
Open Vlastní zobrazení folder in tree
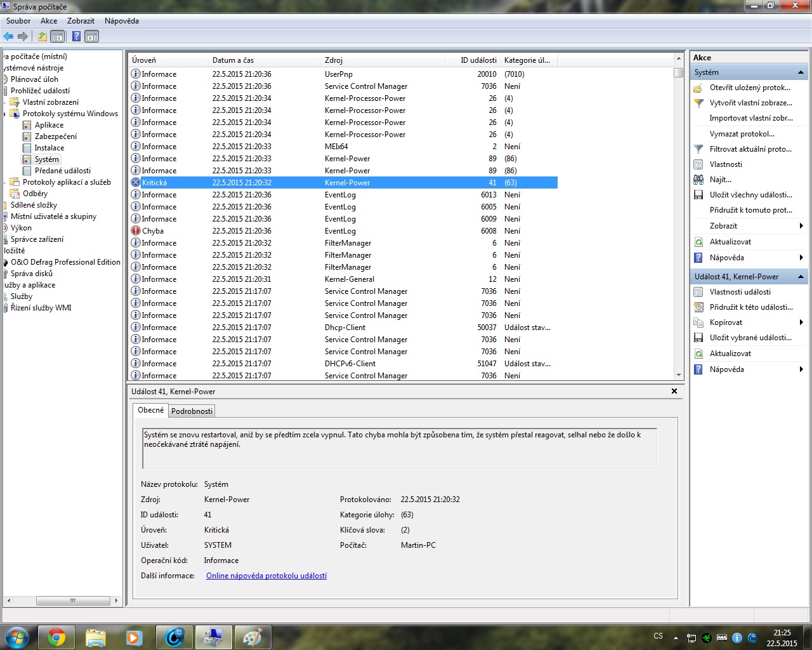click(x=51, y=102)
